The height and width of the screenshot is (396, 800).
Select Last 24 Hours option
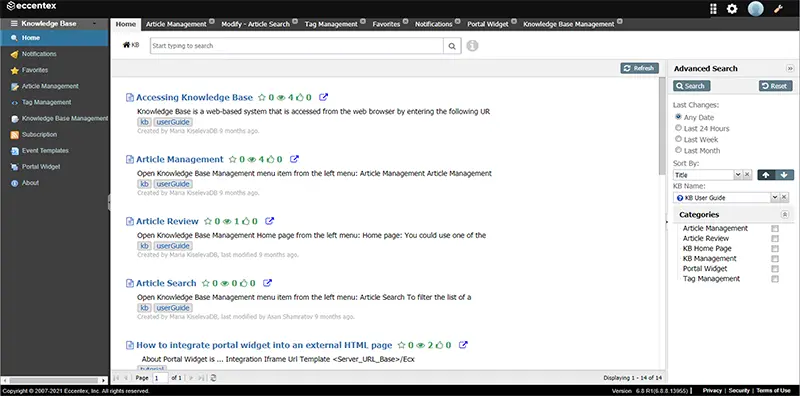pos(678,128)
